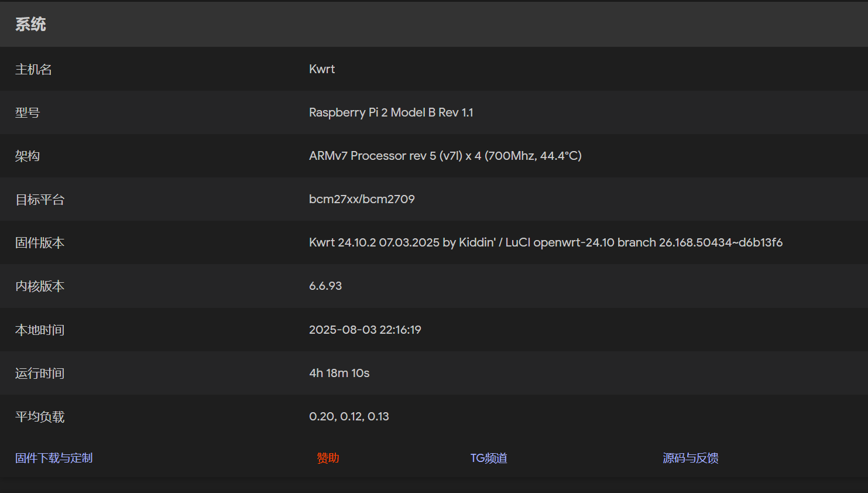The image size is (868, 493).
Task: Click the kernel version 6.6.93
Action: tap(325, 286)
